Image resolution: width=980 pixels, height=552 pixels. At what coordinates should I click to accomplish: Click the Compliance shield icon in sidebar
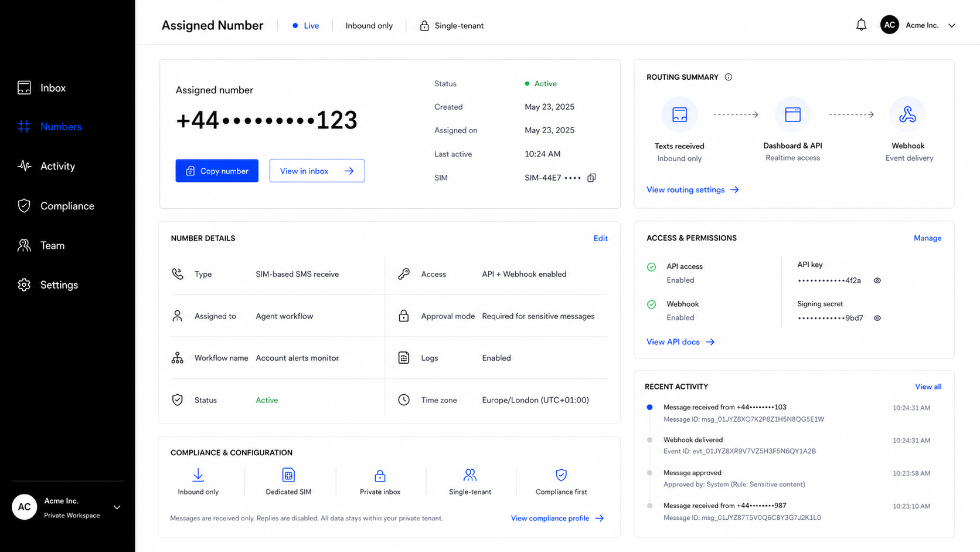pyautogui.click(x=24, y=206)
